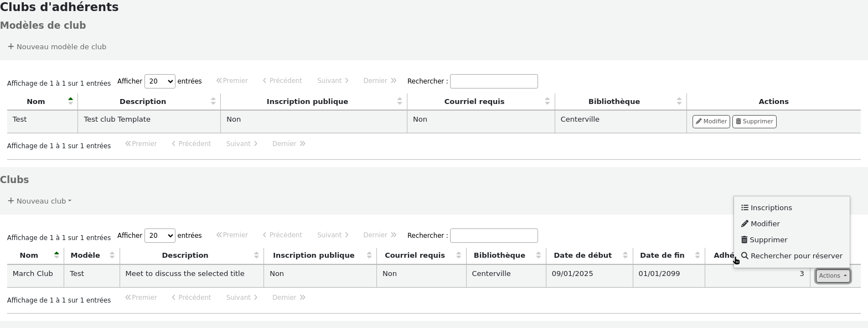Click sort icon on clubs Modèle column
Viewport: 868px width, 328px height.
112,256
